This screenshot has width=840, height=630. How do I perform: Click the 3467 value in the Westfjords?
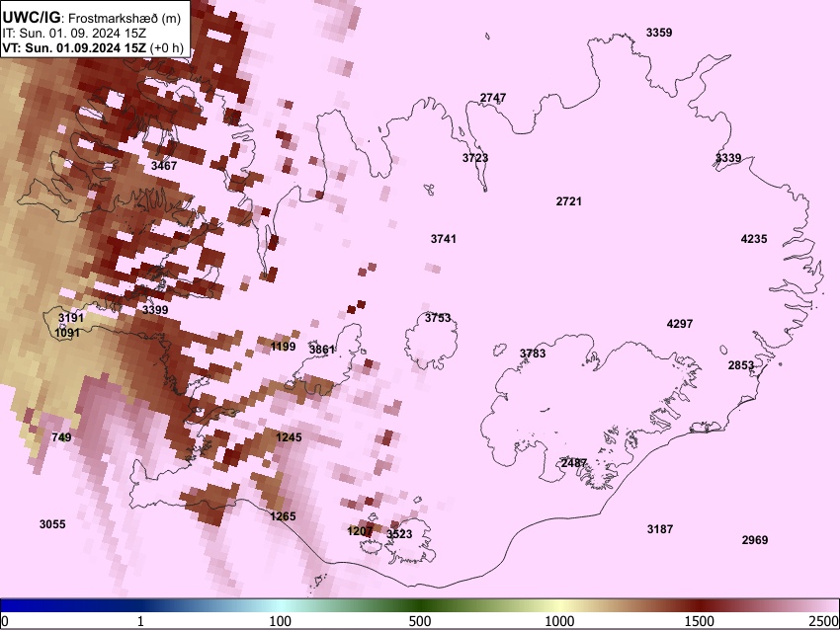pyautogui.click(x=164, y=166)
